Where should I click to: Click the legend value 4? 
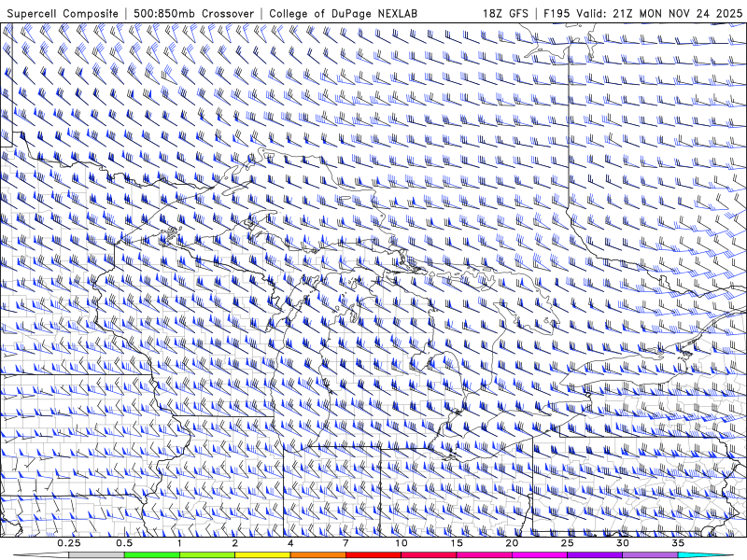pyautogui.click(x=290, y=543)
